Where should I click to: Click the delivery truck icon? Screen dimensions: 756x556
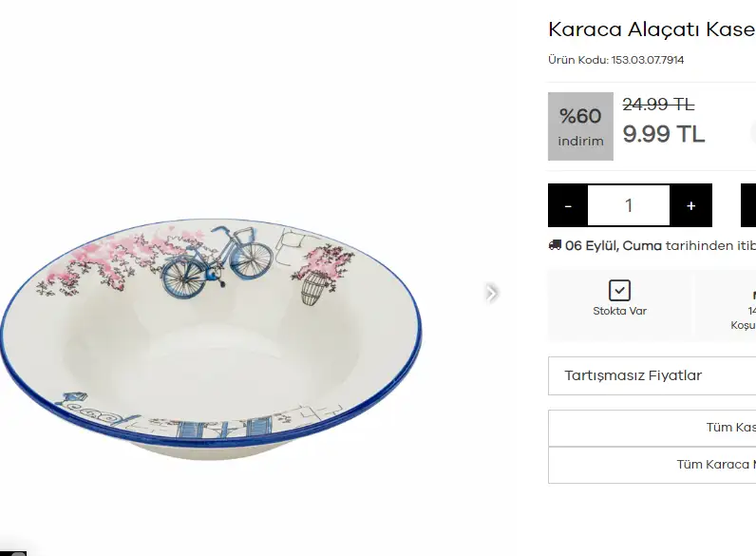tap(555, 245)
